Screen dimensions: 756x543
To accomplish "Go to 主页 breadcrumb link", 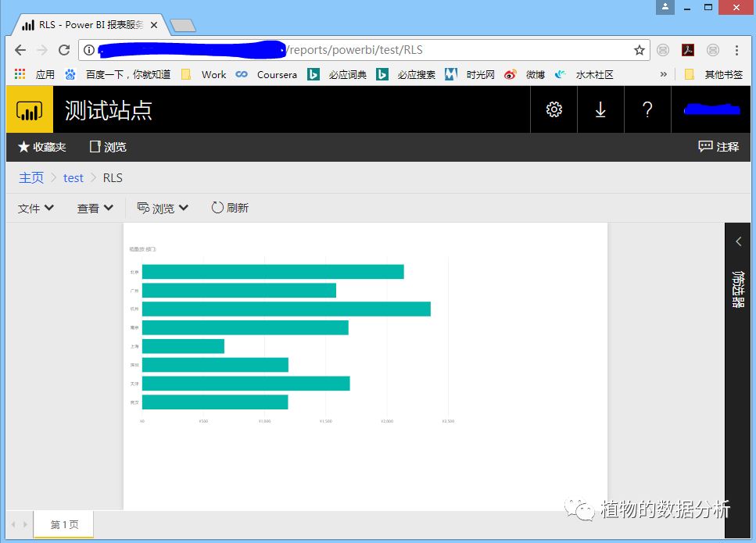I will click(31, 178).
